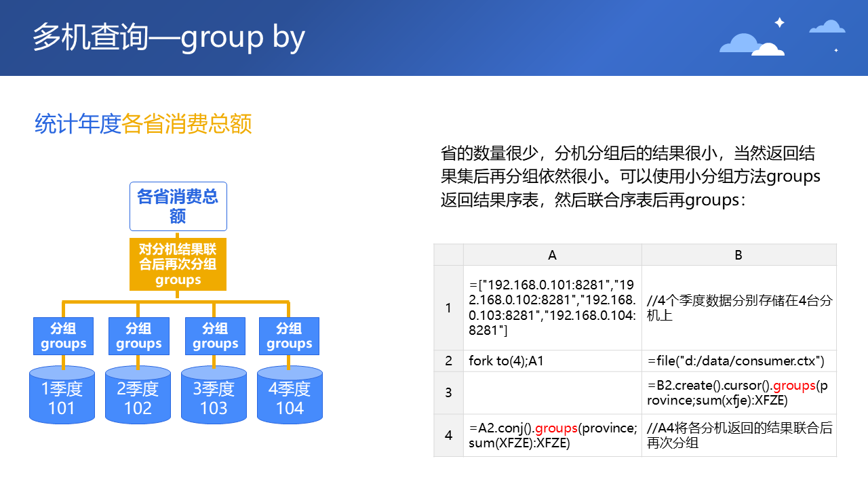Click the 3季度 103 data cylinder
Viewport: 868px width, 488px height.
(x=214, y=395)
